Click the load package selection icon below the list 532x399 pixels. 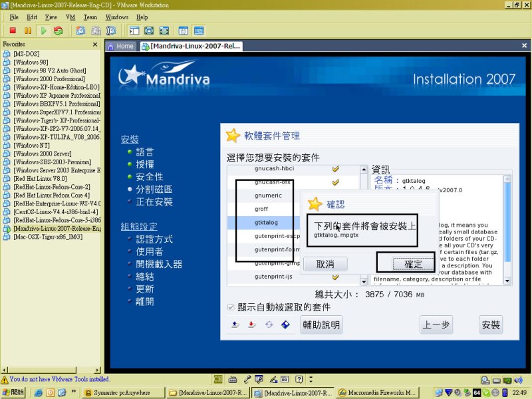click(x=235, y=325)
